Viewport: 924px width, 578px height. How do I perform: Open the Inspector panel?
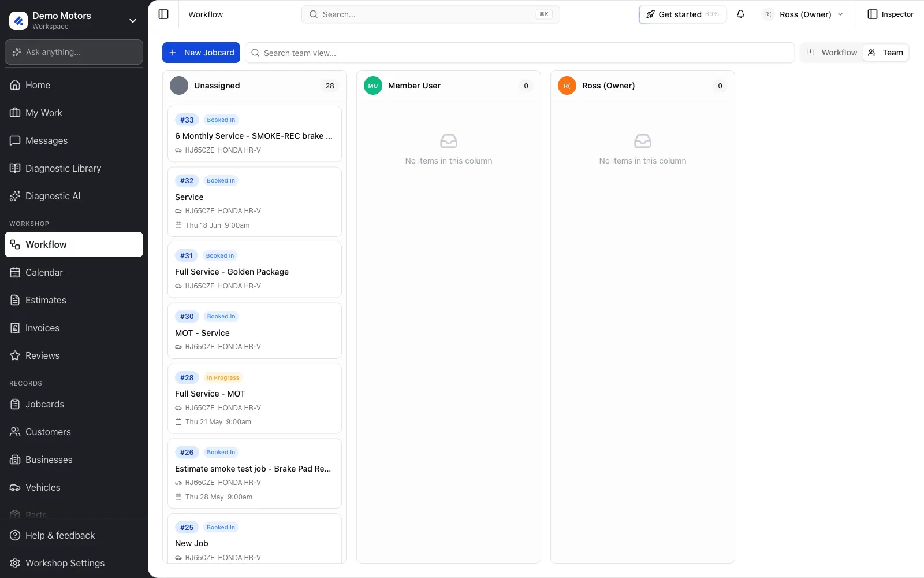pos(891,14)
